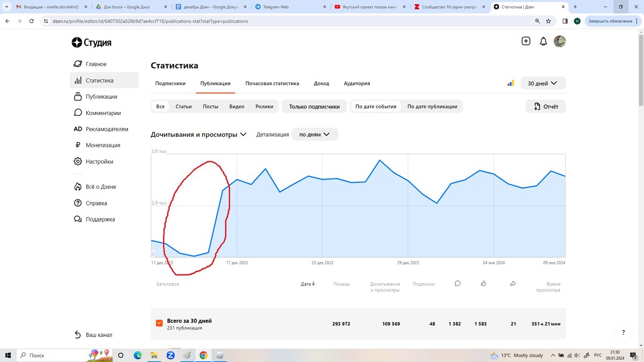Open notifications via the bell icon
This screenshot has width=644, height=362.
coord(543,41)
